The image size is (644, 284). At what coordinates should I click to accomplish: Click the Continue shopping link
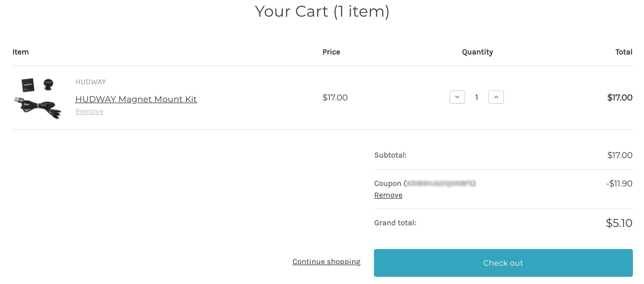coord(326,262)
